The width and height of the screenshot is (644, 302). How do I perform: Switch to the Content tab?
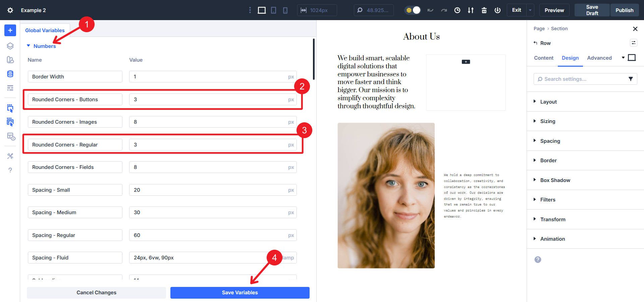point(543,58)
